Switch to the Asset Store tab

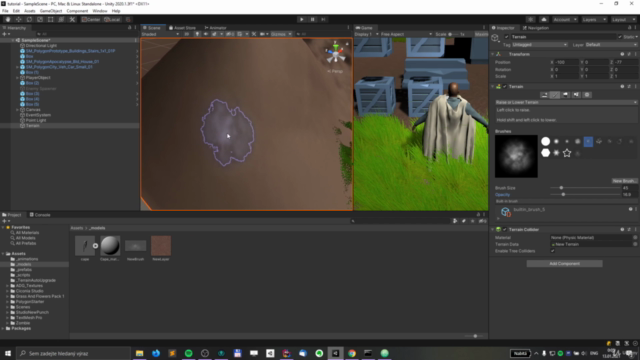[182, 28]
